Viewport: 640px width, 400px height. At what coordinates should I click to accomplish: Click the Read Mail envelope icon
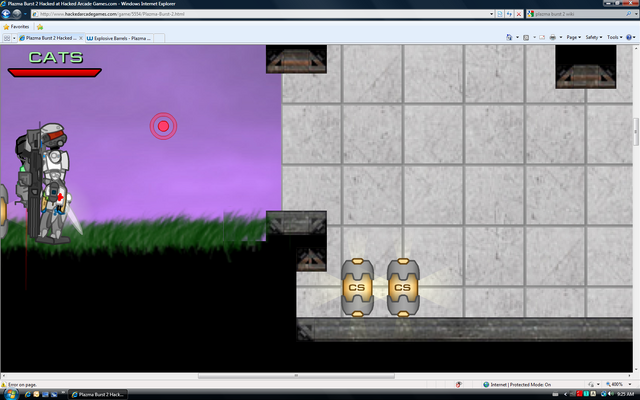(x=542, y=38)
